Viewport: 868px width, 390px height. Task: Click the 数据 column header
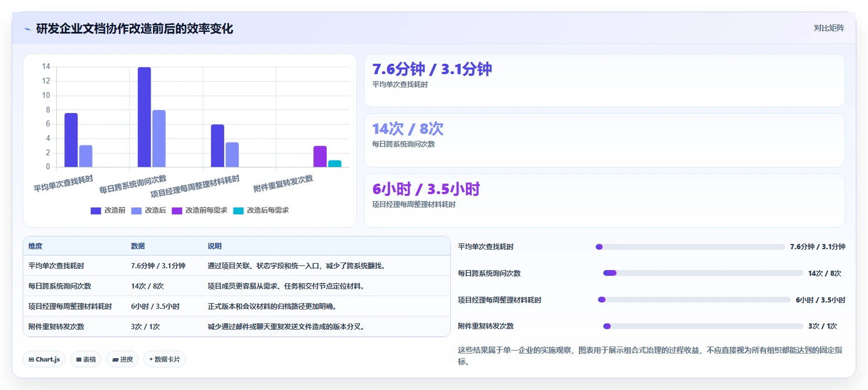tap(138, 246)
